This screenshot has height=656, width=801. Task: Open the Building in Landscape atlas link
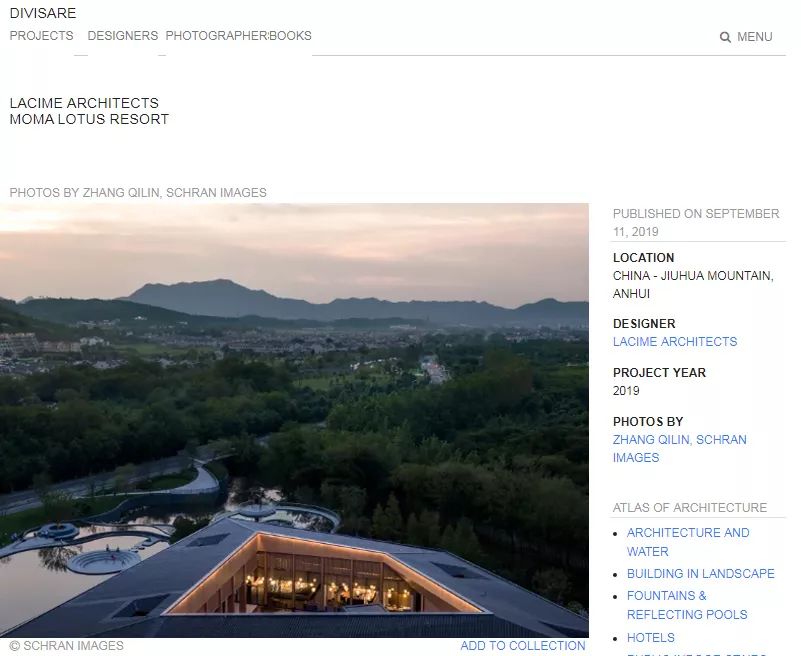tap(700, 574)
